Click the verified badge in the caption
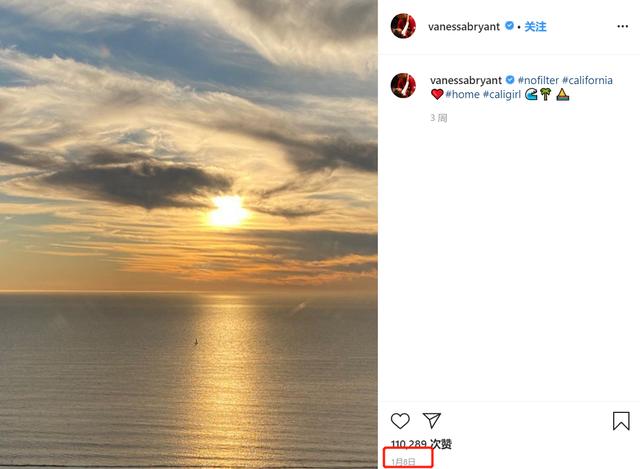Image resolution: width=640 pixels, height=469 pixels. tap(509, 80)
